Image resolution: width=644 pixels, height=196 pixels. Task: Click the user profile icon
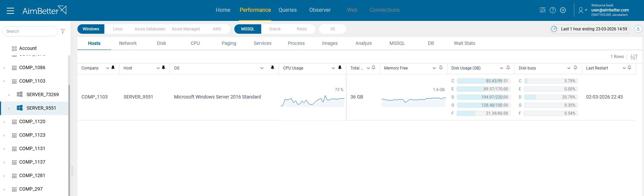(x=581, y=10)
